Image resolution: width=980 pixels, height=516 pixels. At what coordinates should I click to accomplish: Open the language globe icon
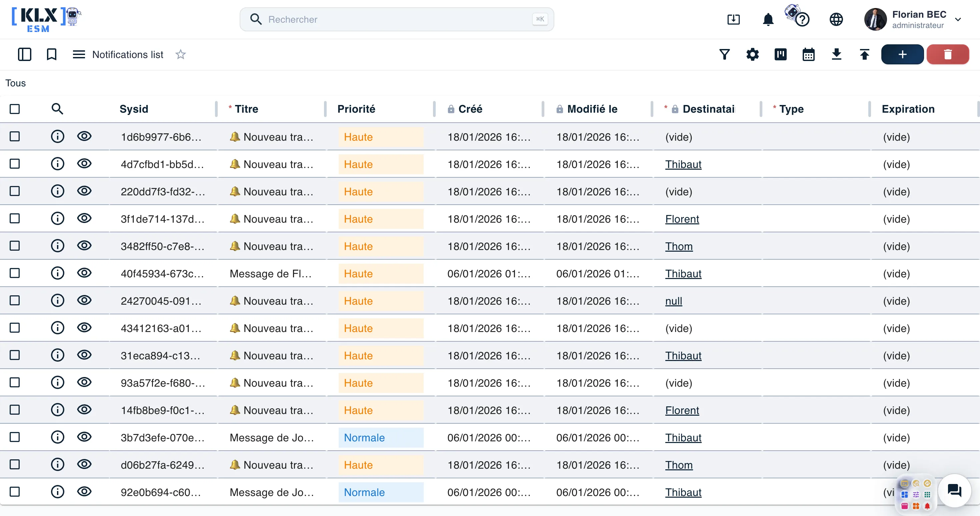(x=836, y=19)
